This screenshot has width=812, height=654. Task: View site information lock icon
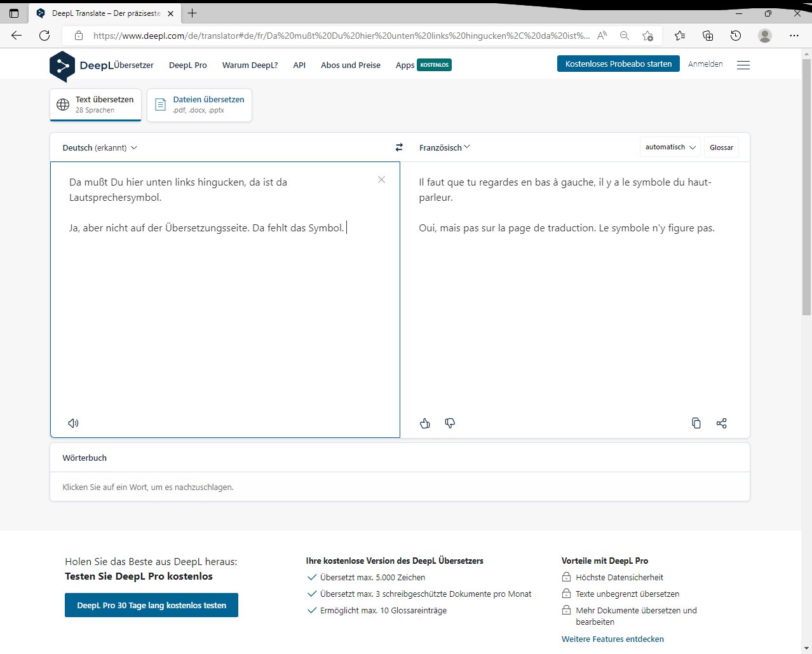click(x=79, y=36)
